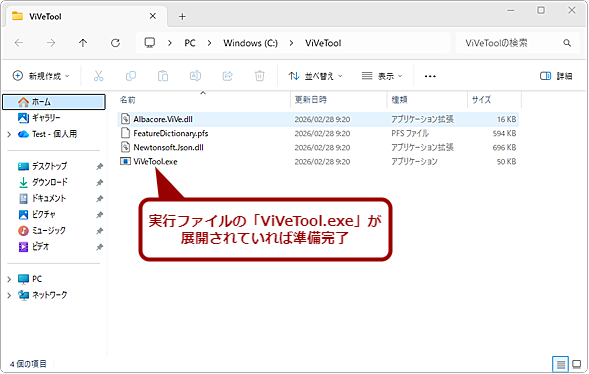Click the Share icon in toolbar
The height and width of the screenshot is (374, 589).
point(228,76)
